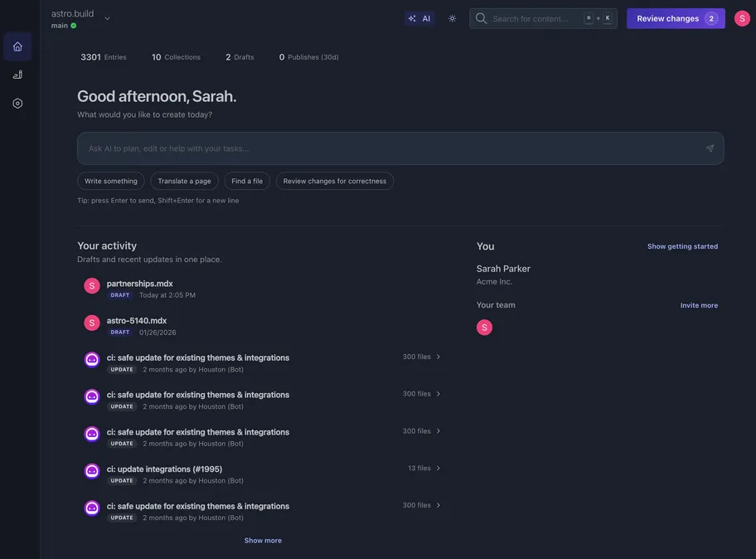756x559 pixels.
Task: Click the send arrow in AI prompt
Action: click(x=710, y=148)
